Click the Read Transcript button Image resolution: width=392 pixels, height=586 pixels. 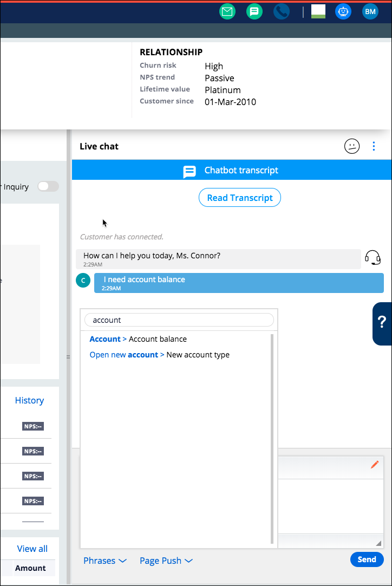coord(240,198)
